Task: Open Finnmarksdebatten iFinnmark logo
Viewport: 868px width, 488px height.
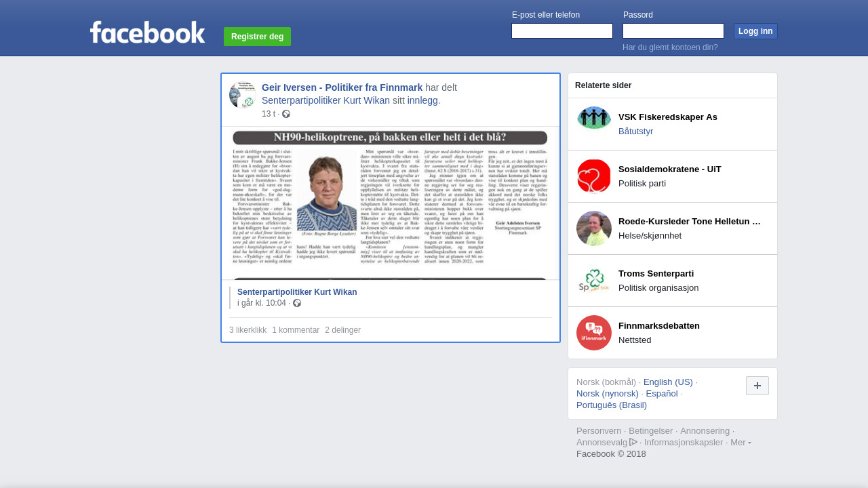Action: click(594, 333)
